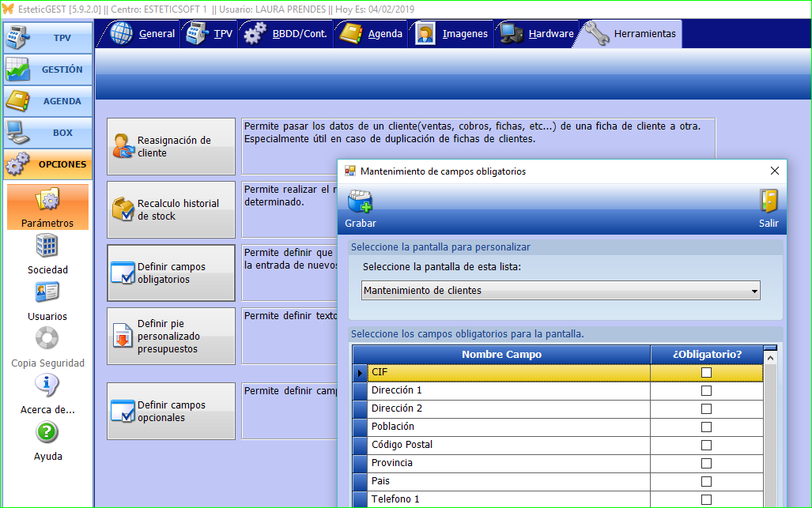
Task: Expand the OPCIONES sidebar section
Action: click(x=47, y=164)
